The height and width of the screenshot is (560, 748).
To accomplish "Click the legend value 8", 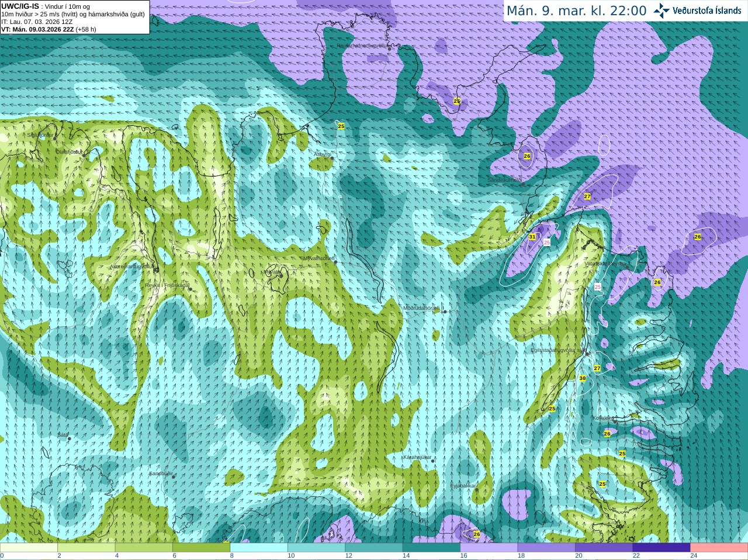I will [x=231, y=556].
